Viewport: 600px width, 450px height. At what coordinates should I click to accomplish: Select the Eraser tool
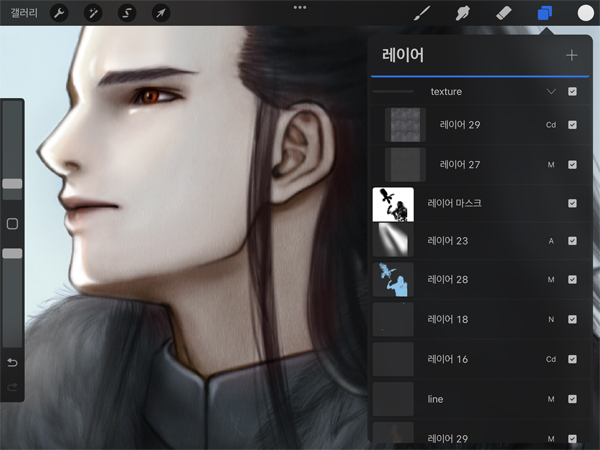coord(504,13)
